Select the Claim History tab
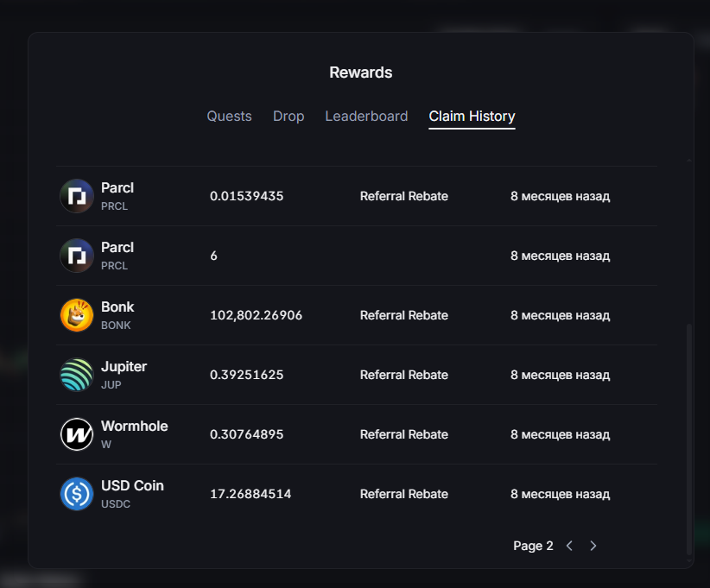 point(472,117)
